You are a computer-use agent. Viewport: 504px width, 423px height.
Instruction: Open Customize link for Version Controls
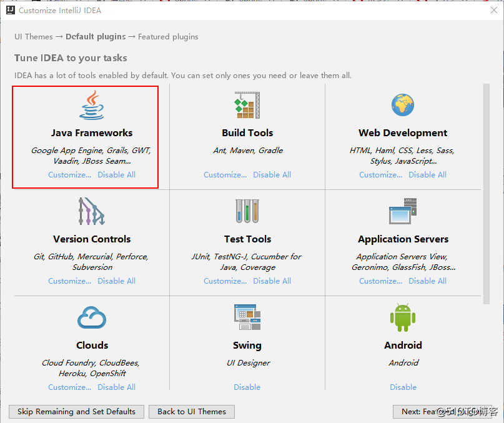click(x=70, y=281)
